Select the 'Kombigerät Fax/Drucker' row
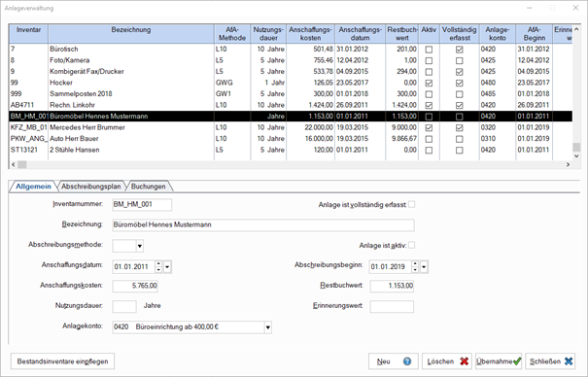 pos(291,72)
